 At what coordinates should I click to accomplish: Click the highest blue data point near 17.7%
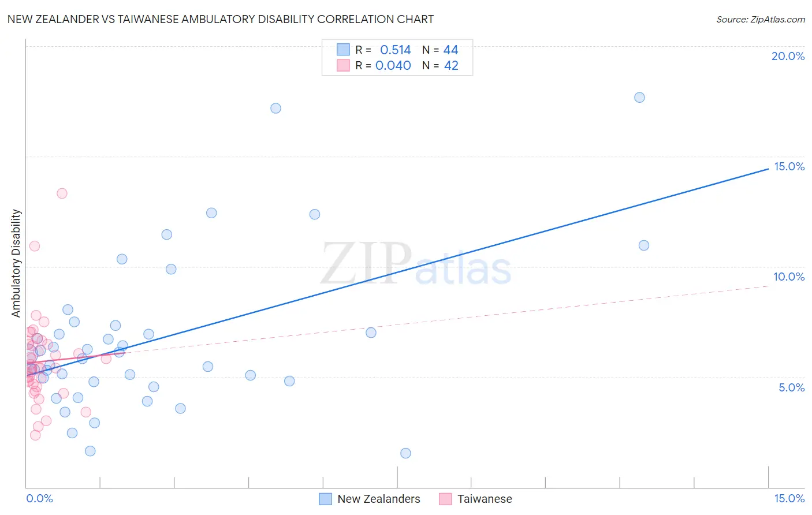point(639,97)
